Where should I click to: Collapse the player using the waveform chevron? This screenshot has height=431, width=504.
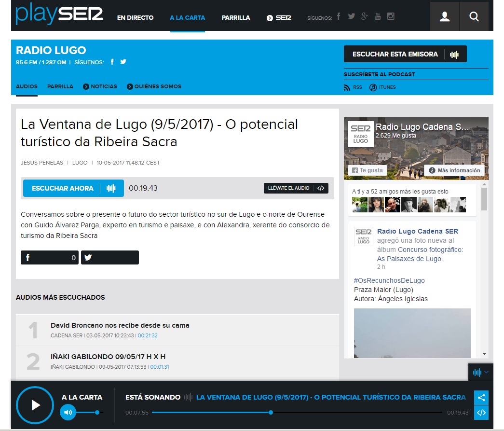pos(480,372)
